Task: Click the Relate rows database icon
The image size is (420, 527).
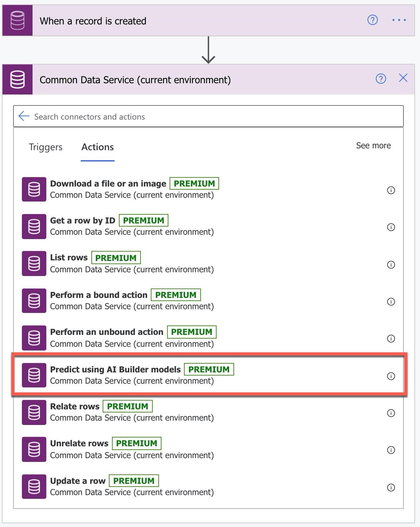Action: coord(34,412)
